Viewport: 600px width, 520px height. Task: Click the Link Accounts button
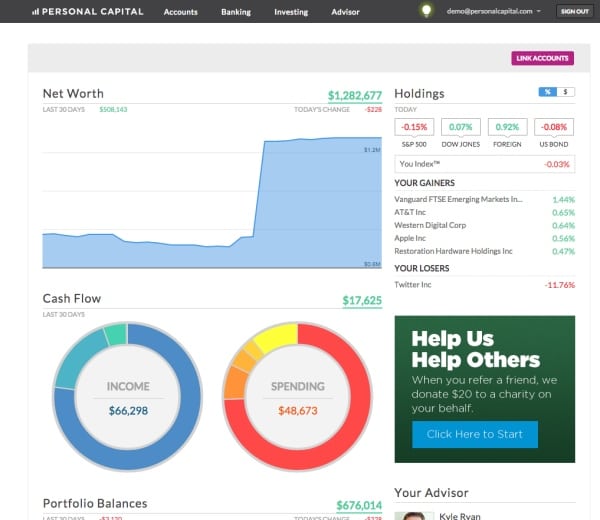tap(542, 58)
